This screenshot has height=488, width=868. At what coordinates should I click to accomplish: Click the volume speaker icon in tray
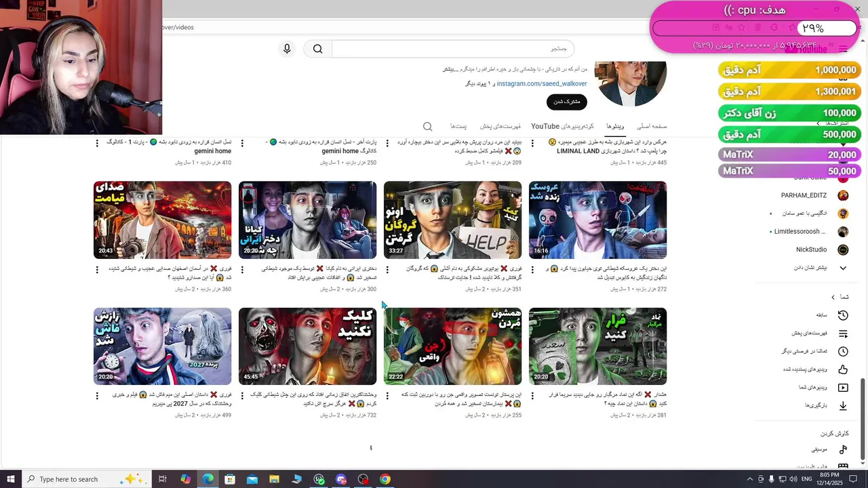tap(793, 479)
